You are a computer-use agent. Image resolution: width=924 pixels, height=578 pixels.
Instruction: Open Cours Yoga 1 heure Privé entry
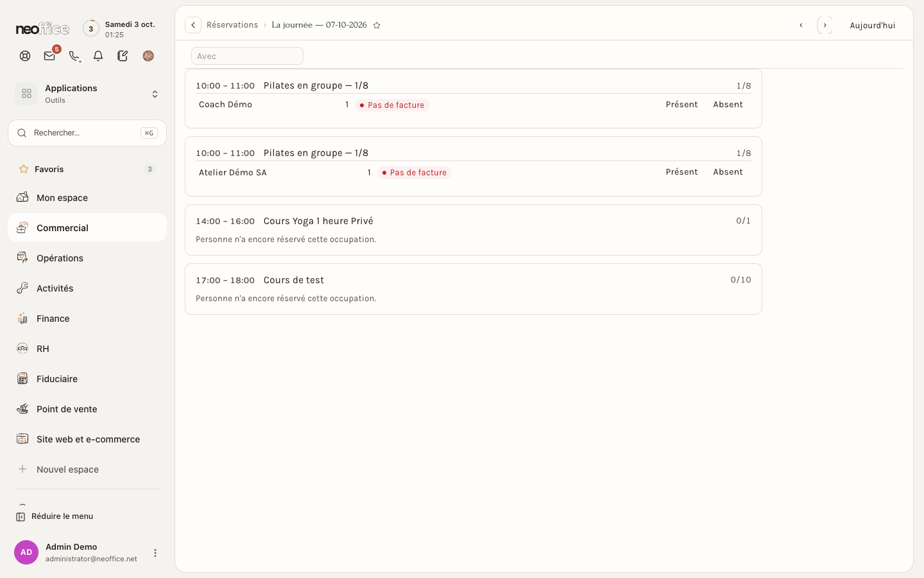point(474,230)
